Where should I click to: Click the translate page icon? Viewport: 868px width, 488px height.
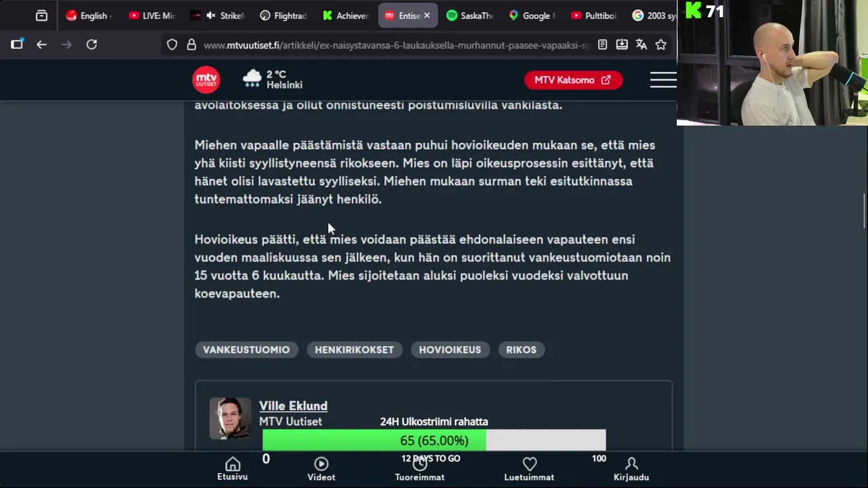pyautogui.click(x=642, y=45)
